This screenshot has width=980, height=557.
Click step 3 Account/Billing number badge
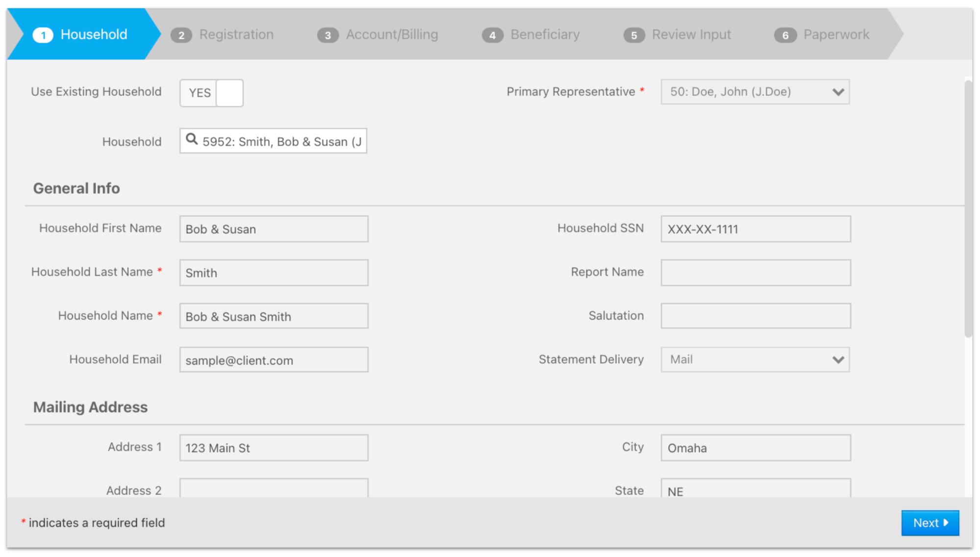coord(327,35)
